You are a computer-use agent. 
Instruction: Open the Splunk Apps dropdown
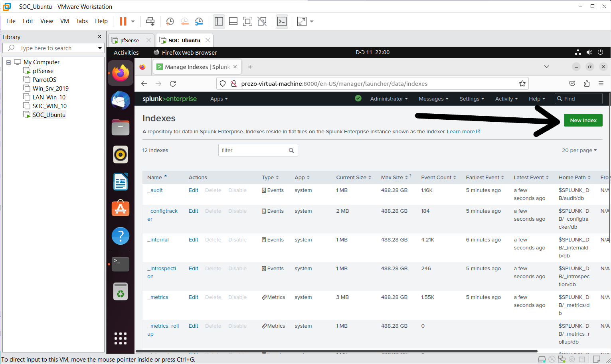[219, 99]
